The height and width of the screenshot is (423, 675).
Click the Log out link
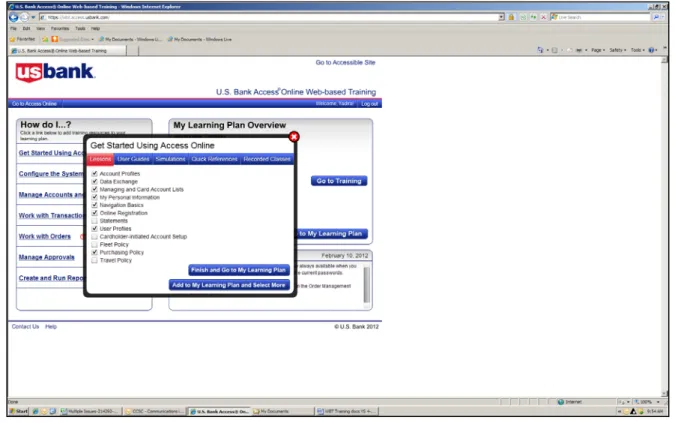tap(369, 104)
